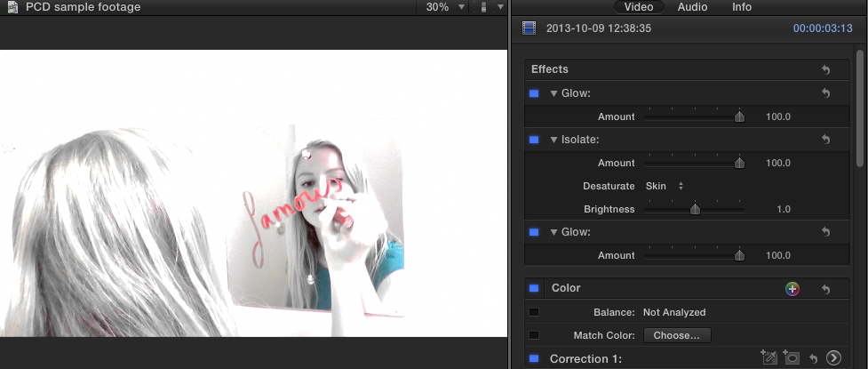Open the viewer options dropdown arrow

coord(500,7)
